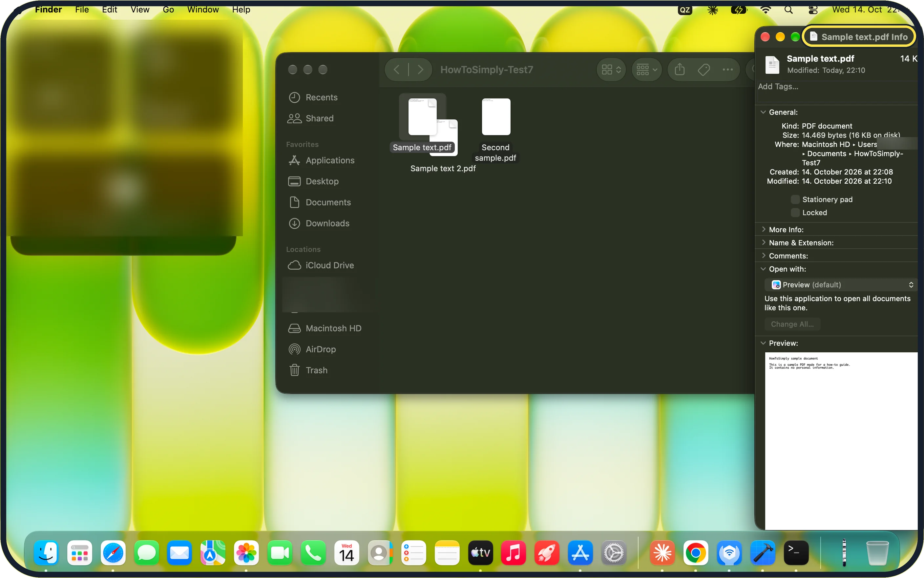Expand the Comments section
Viewport: 924px width, 578px height.
(x=763, y=255)
